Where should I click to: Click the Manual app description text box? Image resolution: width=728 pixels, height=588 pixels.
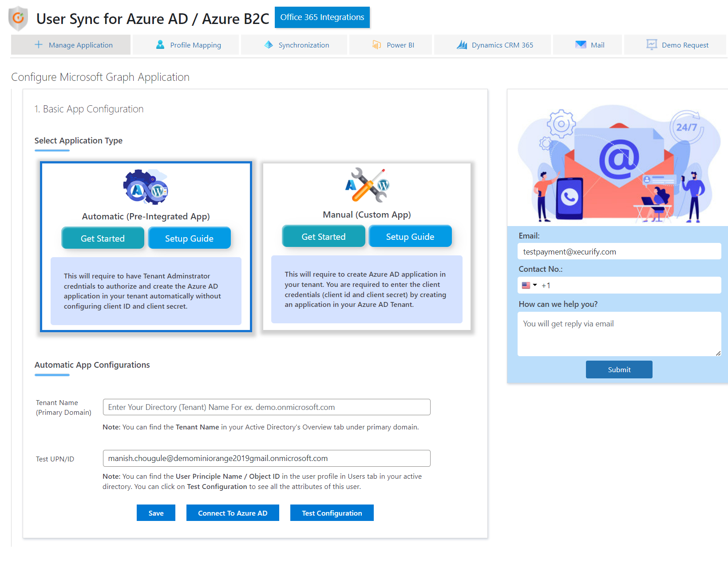pyautogui.click(x=367, y=289)
